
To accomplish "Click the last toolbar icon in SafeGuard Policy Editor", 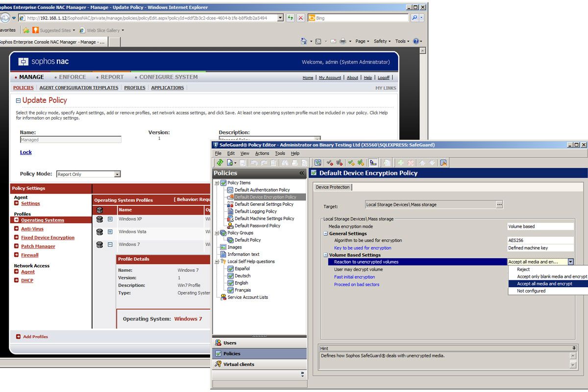I will coord(443,163).
